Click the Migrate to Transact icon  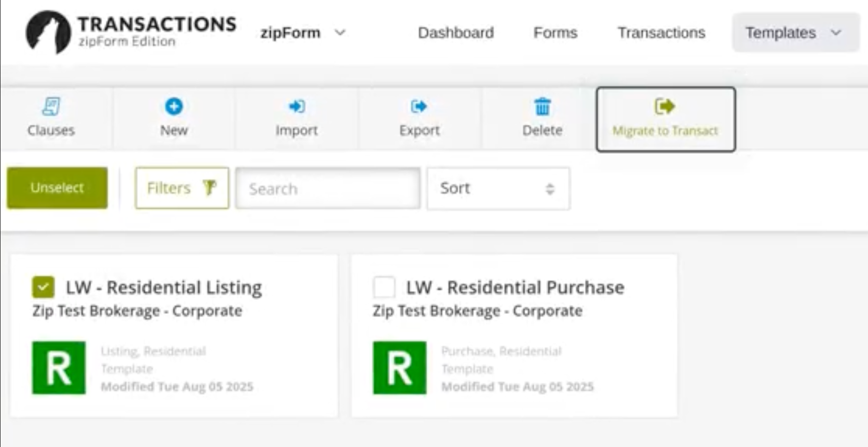[x=665, y=107]
